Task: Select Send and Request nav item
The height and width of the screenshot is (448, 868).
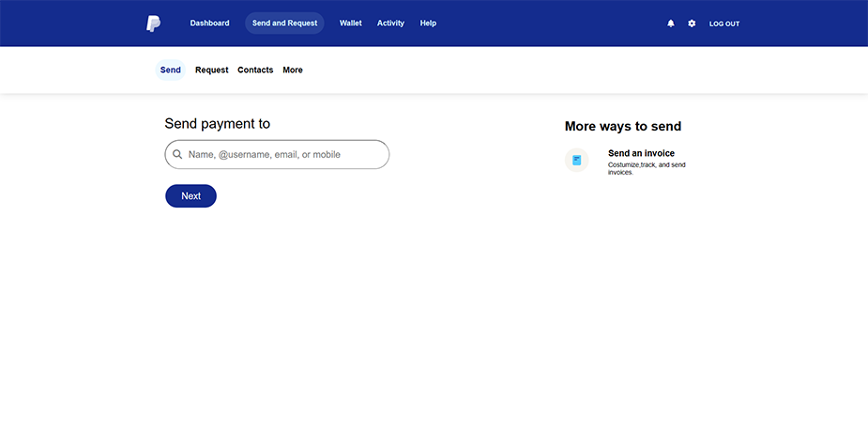Action: pos(284,23)
